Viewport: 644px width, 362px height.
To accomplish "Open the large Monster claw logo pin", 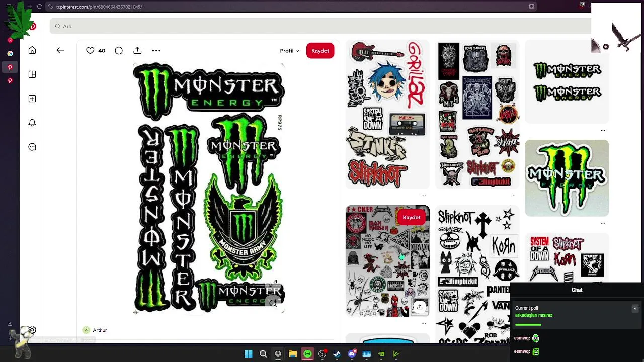I will tap(567, 178).
